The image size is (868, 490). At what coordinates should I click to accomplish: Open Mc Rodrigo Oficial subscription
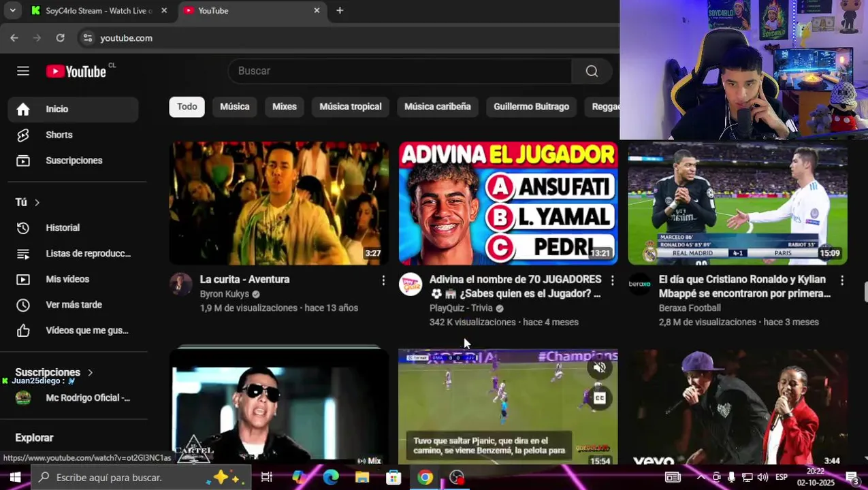(x=74, y=398)
